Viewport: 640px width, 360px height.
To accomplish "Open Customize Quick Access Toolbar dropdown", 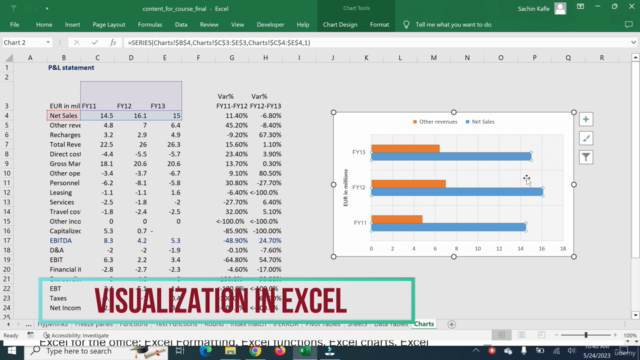I will pyautogui.click(x=47, y=9).
